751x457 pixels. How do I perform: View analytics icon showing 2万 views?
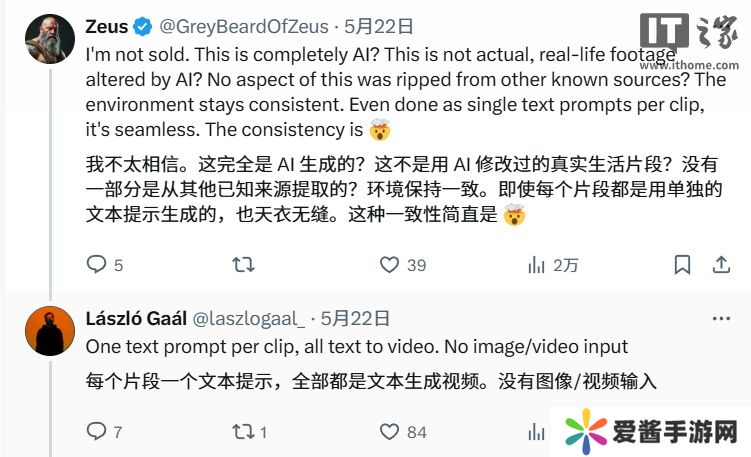tap(536, 264)
